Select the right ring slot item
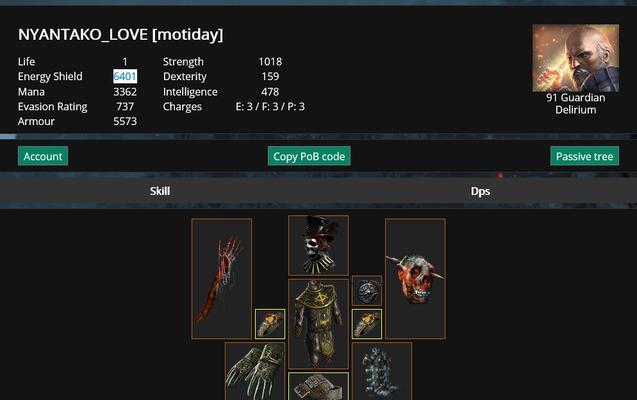 [367, 324]
